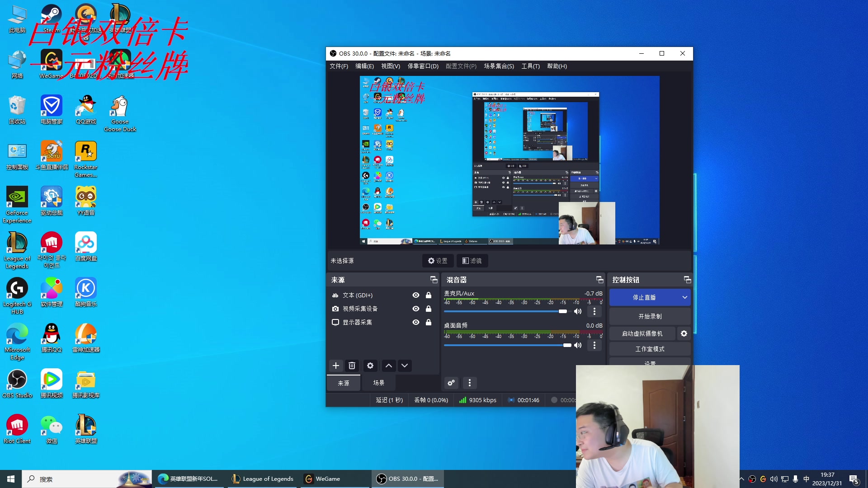Select the 文本 (GDI+) source row

pos(382,295)
